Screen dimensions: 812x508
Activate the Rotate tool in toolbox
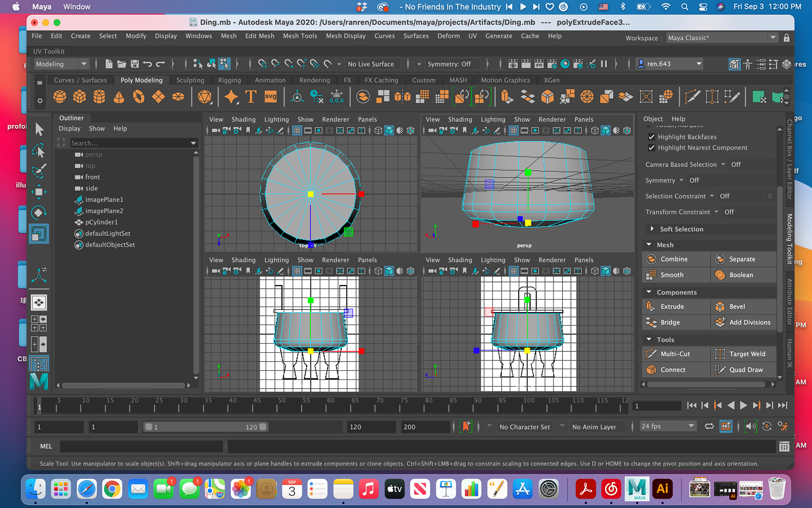(x=39, y=213)
